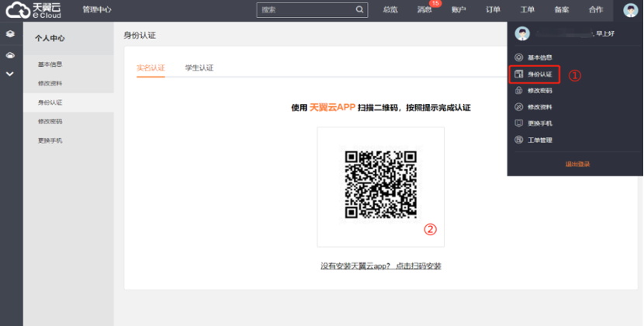Viewport: 644px width, 326px height.
Task: Select the 实名认证 tab
Action: click(x=151, y=68)
